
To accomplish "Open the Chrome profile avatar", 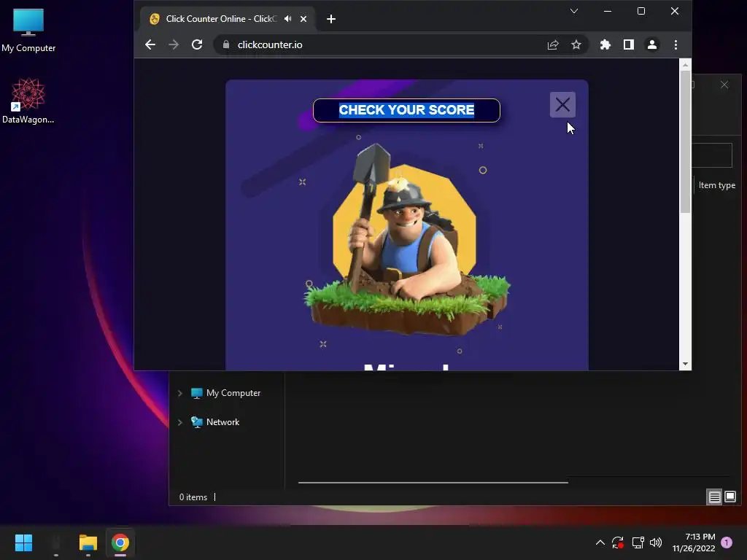I will [651, 44].
